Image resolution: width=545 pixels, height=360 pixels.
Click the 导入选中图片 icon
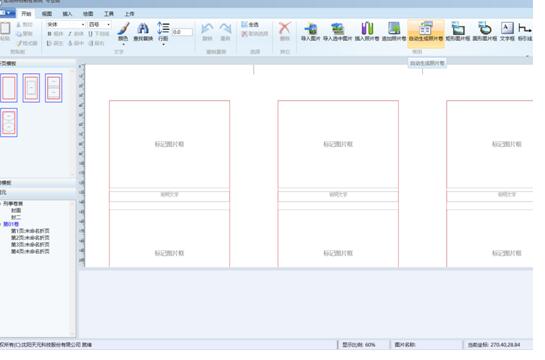tap(337, 32)
